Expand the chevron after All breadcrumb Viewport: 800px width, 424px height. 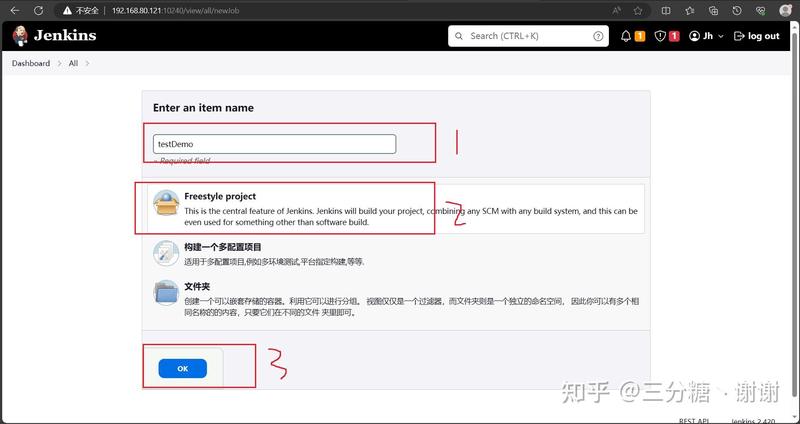[x=87, y=63]
